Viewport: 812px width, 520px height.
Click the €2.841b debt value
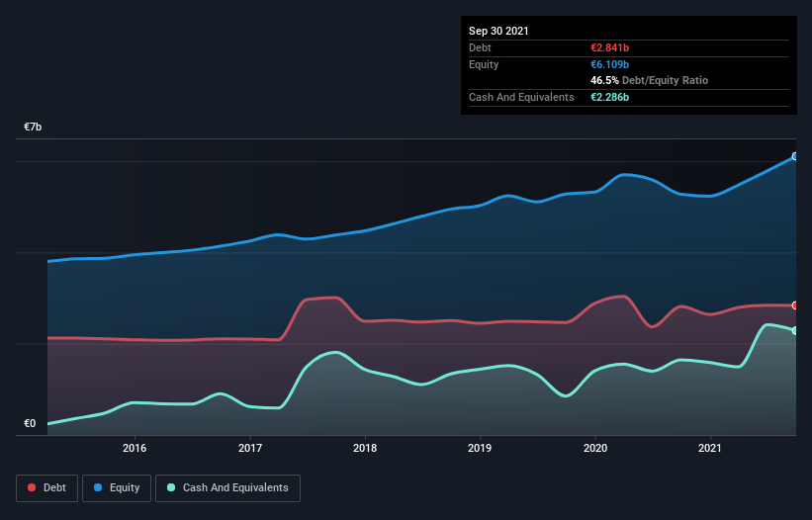609,47
